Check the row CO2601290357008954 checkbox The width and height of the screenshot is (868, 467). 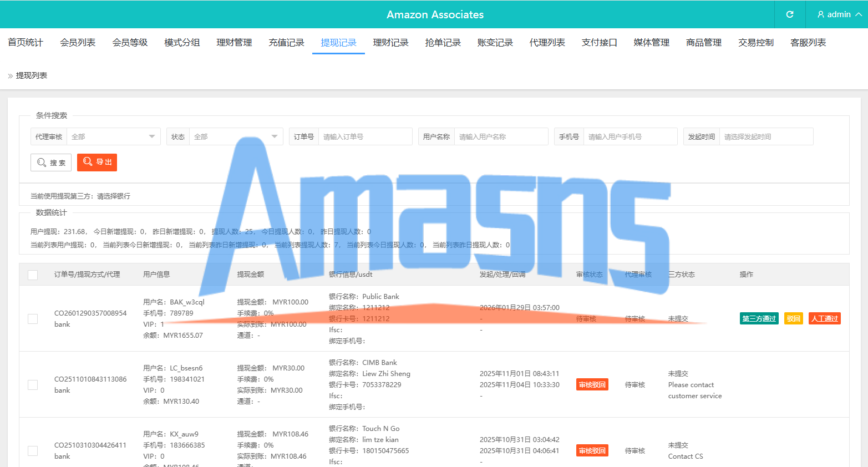click(33, 319)
